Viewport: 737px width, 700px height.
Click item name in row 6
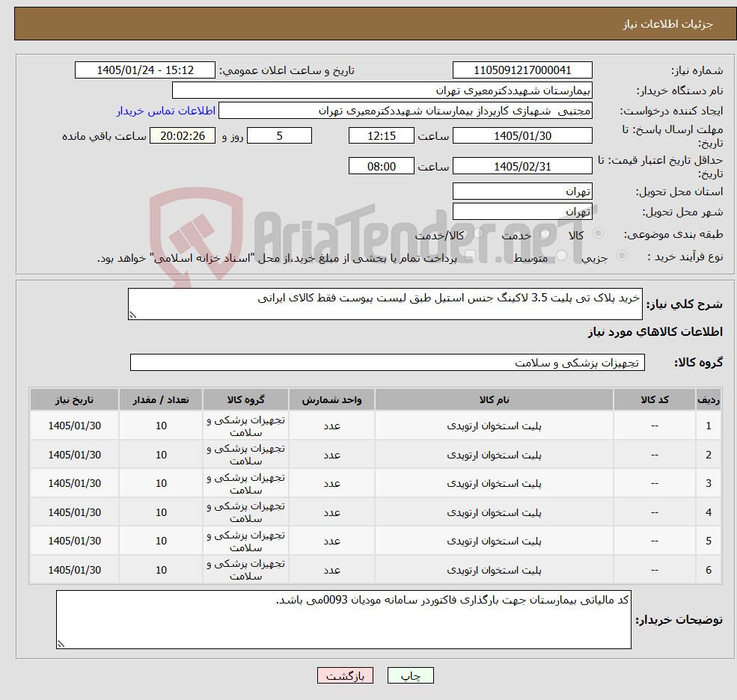[x=494, y=570]
